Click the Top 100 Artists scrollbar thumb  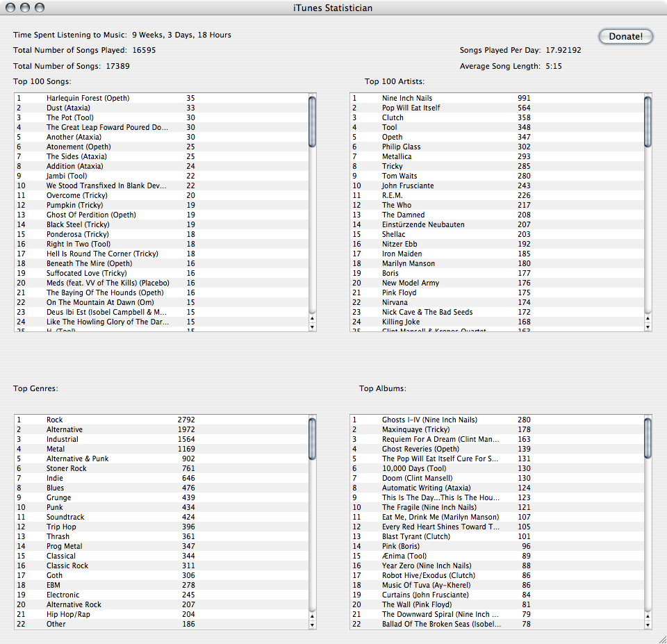(x=648, y=122)
